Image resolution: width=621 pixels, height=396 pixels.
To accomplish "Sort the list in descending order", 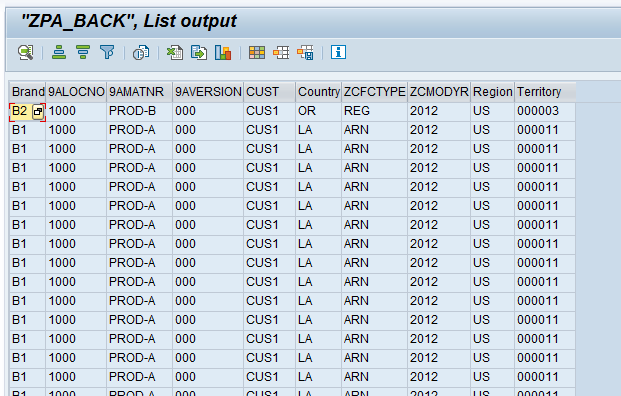I will coord(83,52).
